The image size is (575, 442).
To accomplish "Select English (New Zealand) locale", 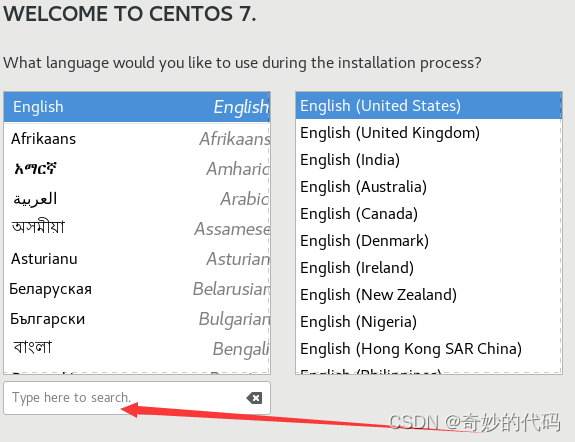I will pos(428,295).
